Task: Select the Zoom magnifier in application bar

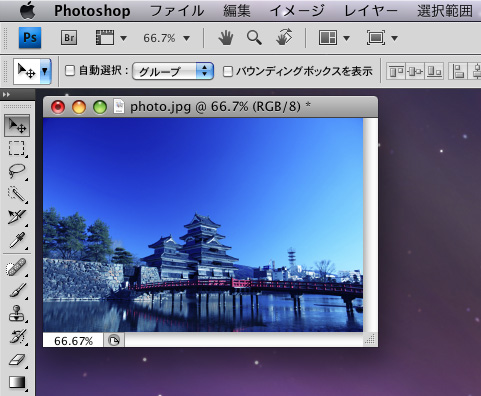Action: tap(254, 38)
